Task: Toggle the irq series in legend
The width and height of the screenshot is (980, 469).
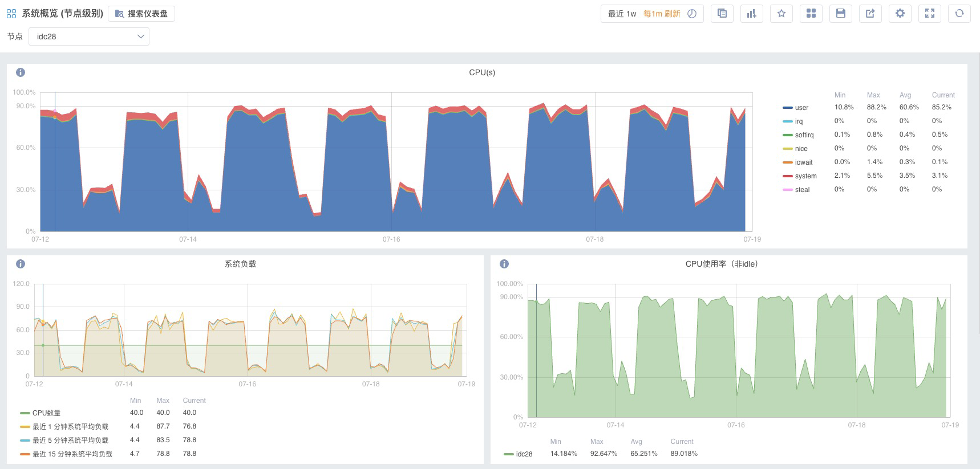Action: coord(799,121)
